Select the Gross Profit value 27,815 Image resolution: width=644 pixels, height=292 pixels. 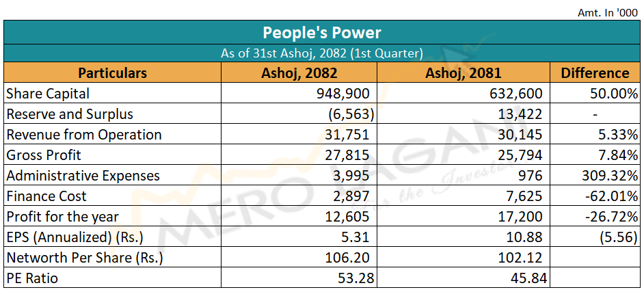tap(350, 155)
